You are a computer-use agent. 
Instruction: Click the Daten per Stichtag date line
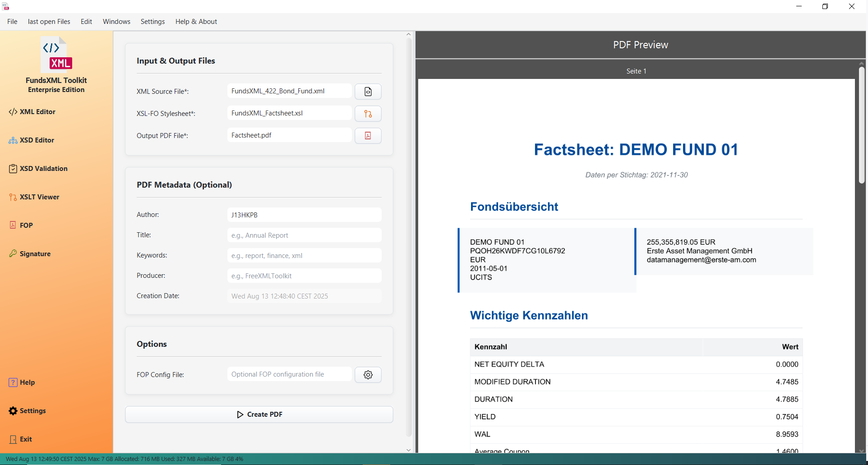636,175
